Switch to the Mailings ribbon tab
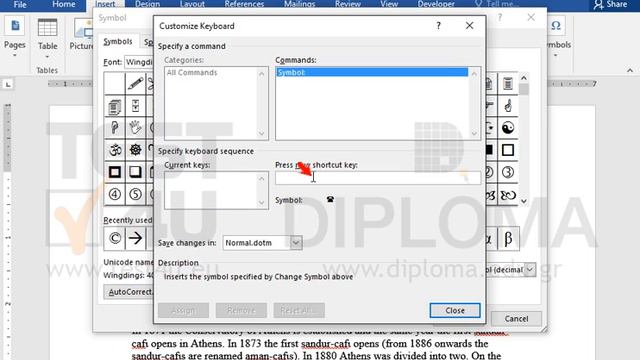 (x=300, y=4)
